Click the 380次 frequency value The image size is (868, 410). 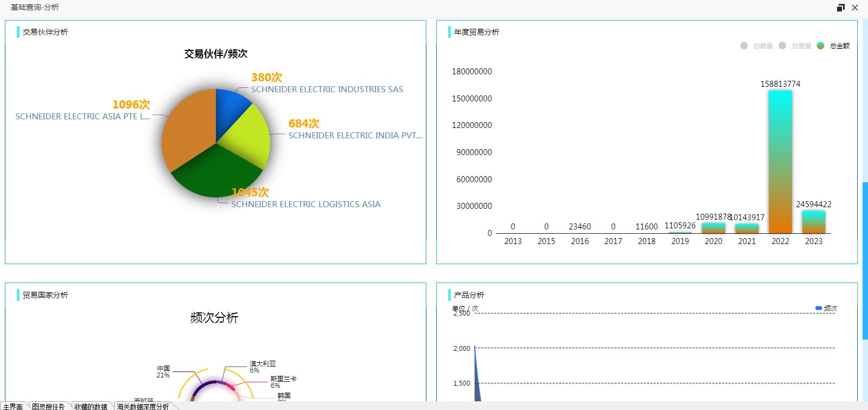(266, 78)
